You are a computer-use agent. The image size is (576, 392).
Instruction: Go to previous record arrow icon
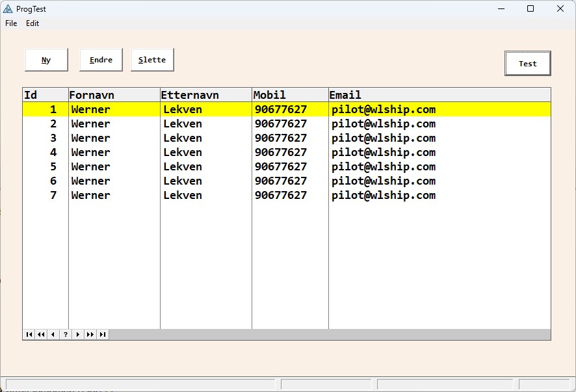tap(53, 335)
